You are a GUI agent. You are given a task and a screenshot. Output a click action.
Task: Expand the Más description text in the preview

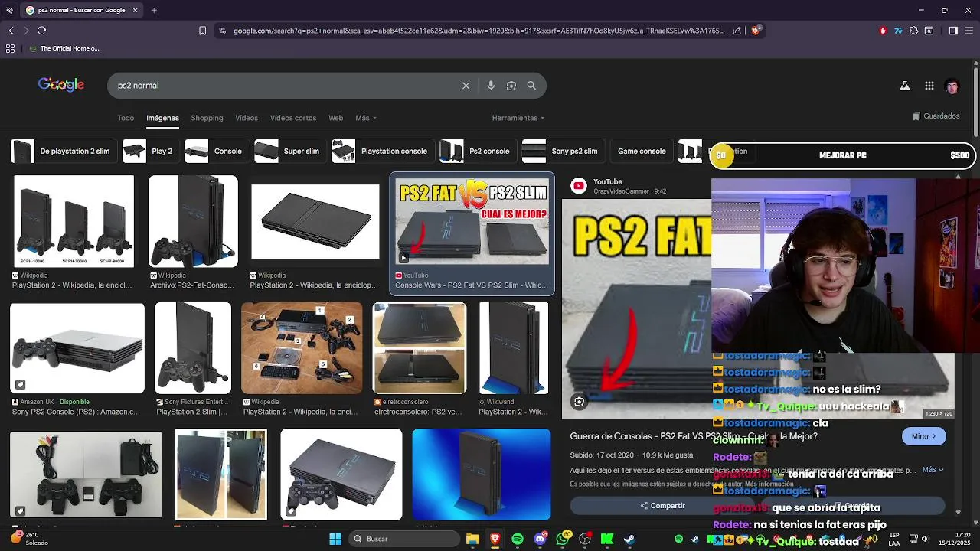933,469
